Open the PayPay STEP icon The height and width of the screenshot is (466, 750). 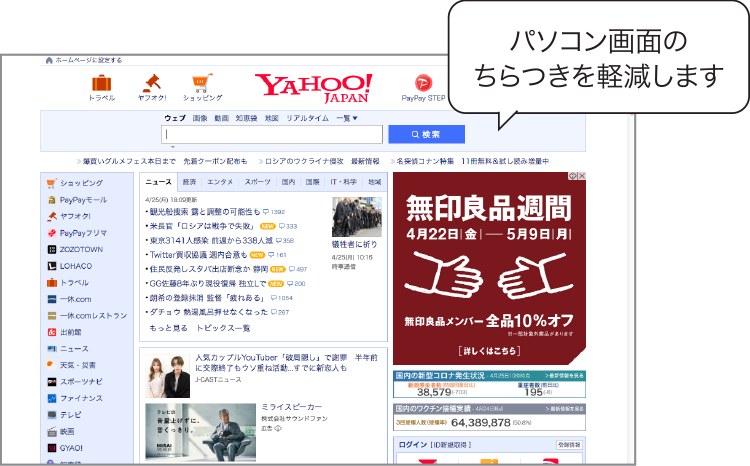point(423,83)
